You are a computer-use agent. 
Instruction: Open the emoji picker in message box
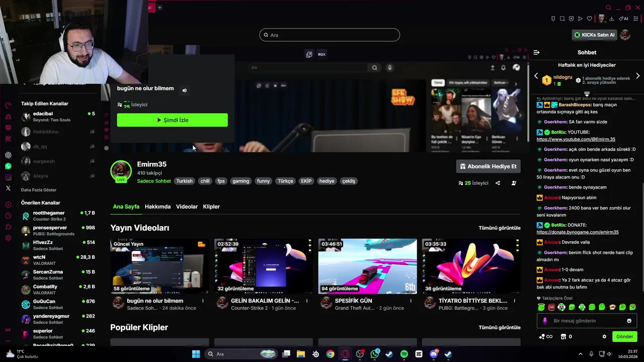point(629,321)
